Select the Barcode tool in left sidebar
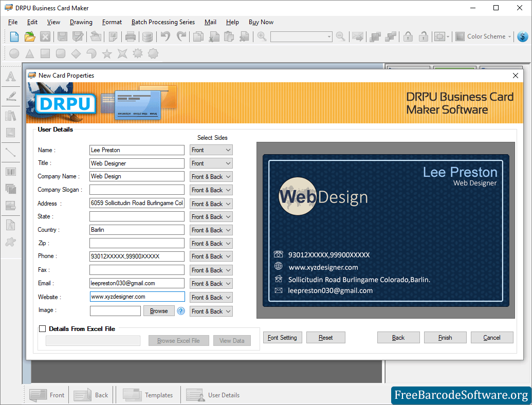The height and width of the screenshot is (405, 532). [x=11, y=172]
